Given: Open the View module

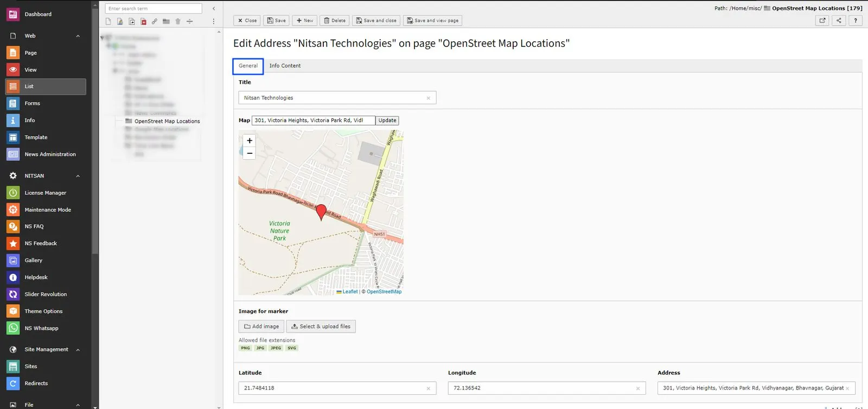Looking at the screenshot, I should (46, 70).
